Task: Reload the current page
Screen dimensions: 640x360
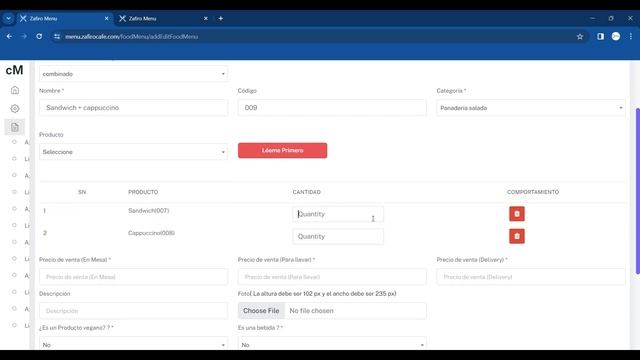Action: point(39,36)
